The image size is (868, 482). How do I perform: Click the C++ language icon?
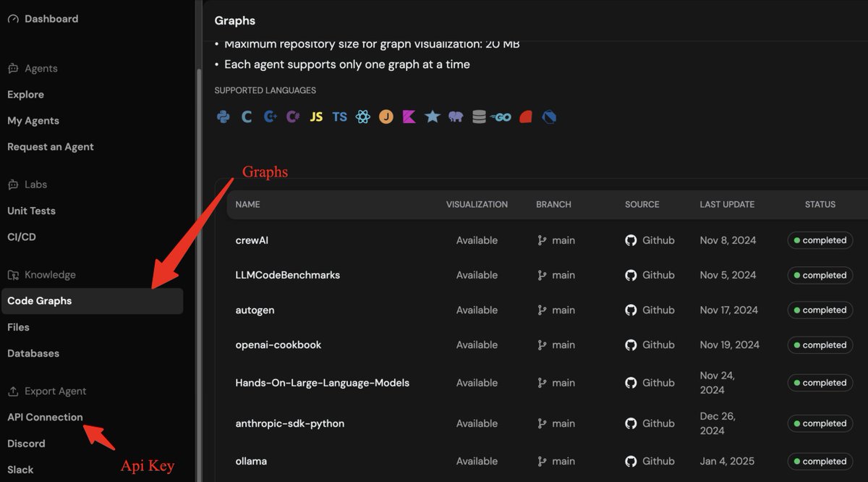(270, 117)
